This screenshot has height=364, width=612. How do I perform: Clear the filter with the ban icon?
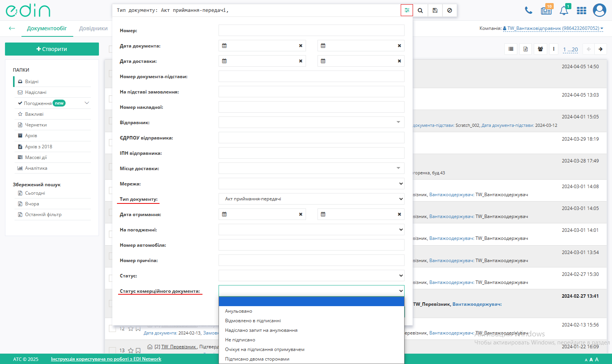click(449, 10)
